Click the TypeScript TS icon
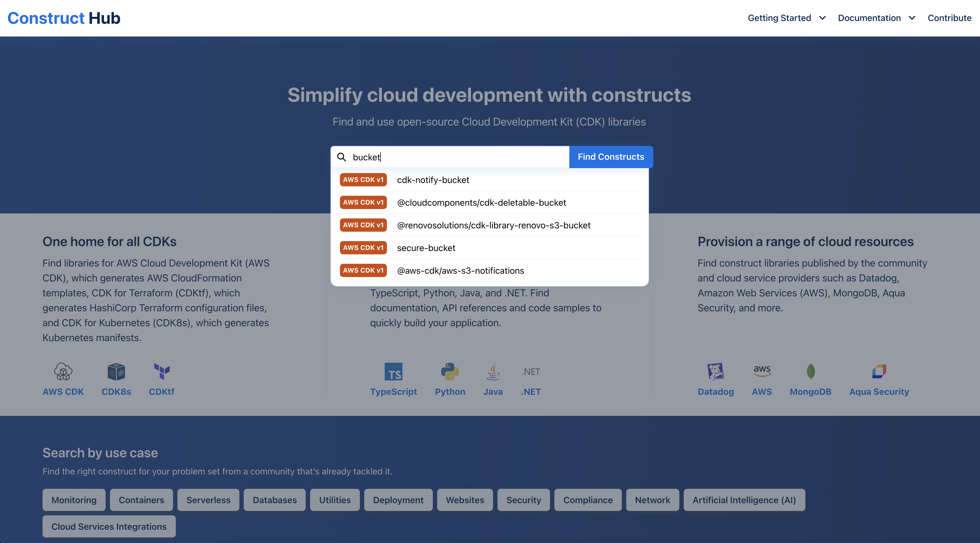980x543 pixels. 393,371
